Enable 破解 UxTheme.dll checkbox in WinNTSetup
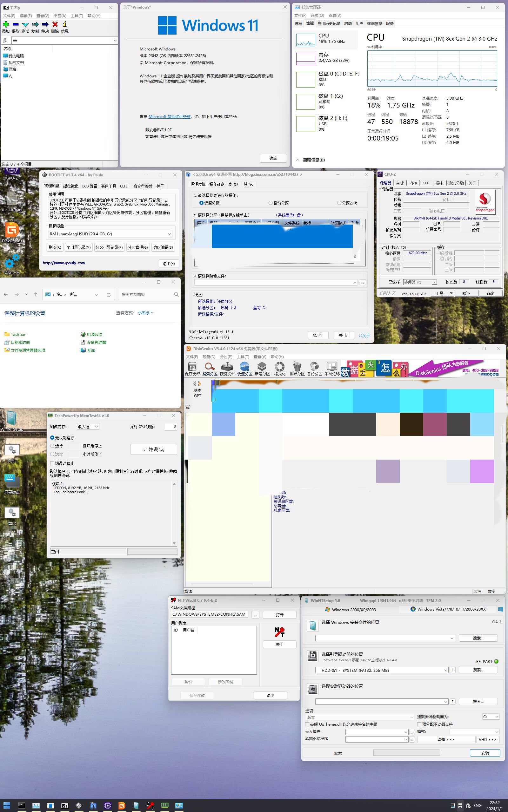 coord(307,724)
